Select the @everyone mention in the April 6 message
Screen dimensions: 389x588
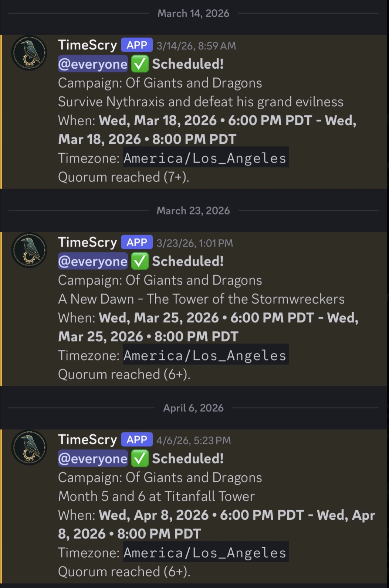click(x=92, y=458)
